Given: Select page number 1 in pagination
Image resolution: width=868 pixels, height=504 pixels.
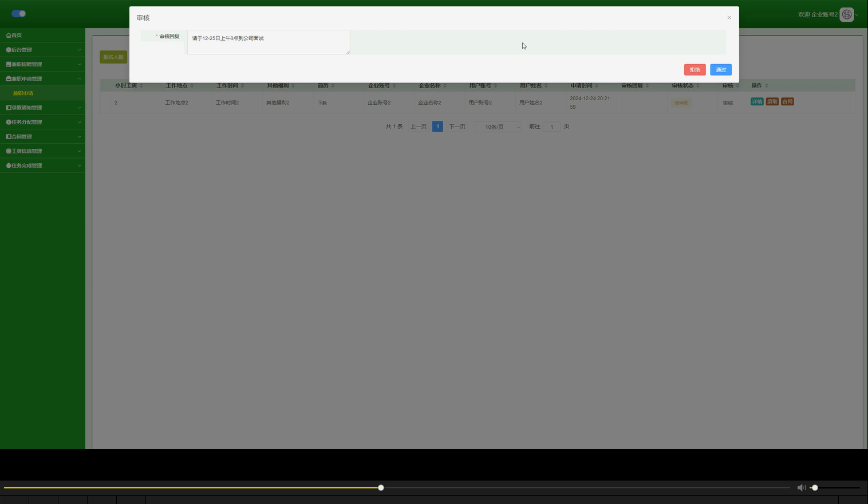Looking at the screenshot, I should (437, 127).
